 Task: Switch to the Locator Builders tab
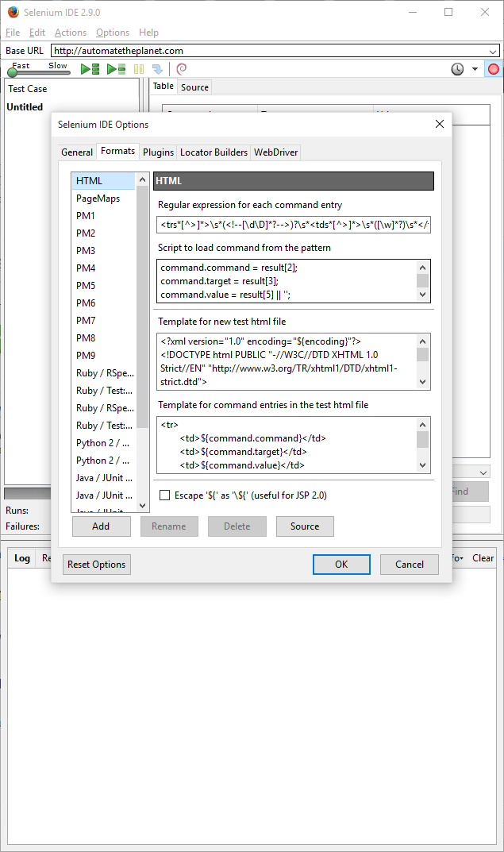tap(214, 152)
